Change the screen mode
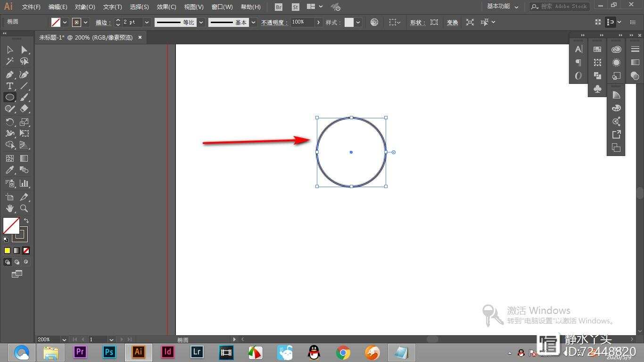Image resolution: width=644 pixels, height=362 pixels. point(17,274)
